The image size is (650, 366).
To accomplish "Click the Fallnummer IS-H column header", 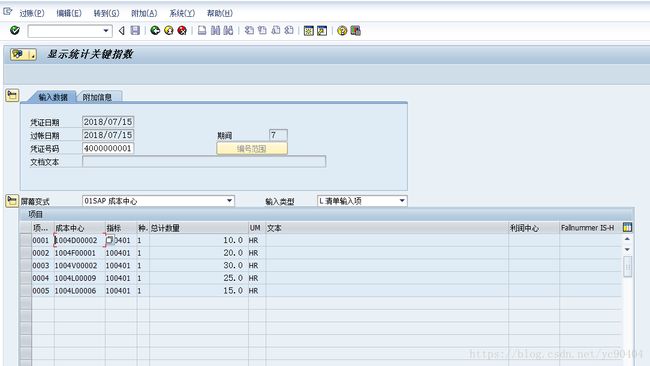I will tap(590, 228).
